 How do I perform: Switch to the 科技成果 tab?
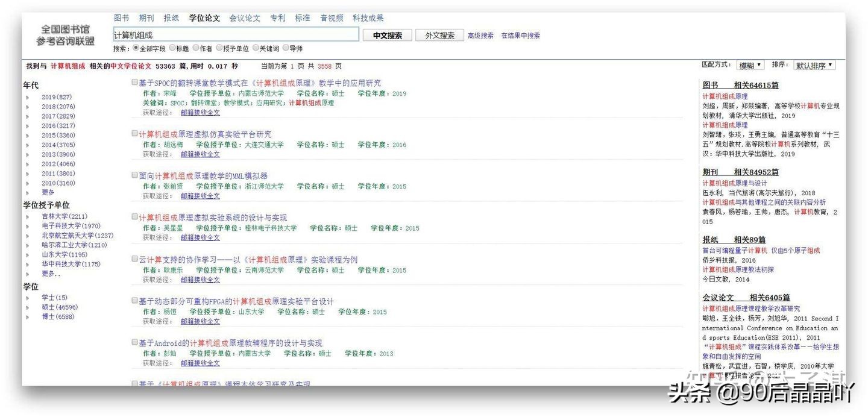click(368, 17)
